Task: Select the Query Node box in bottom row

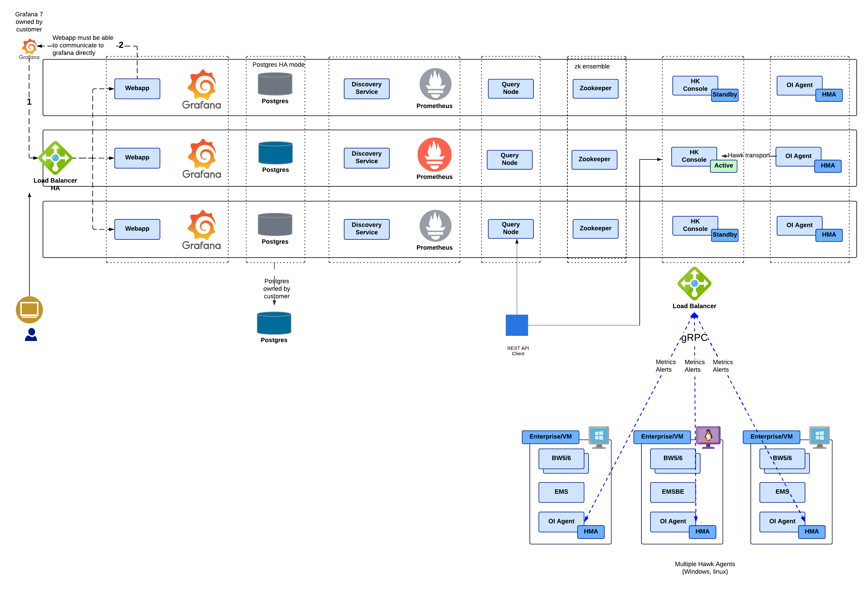Action: pyautogui.click(x=511, y=228)
